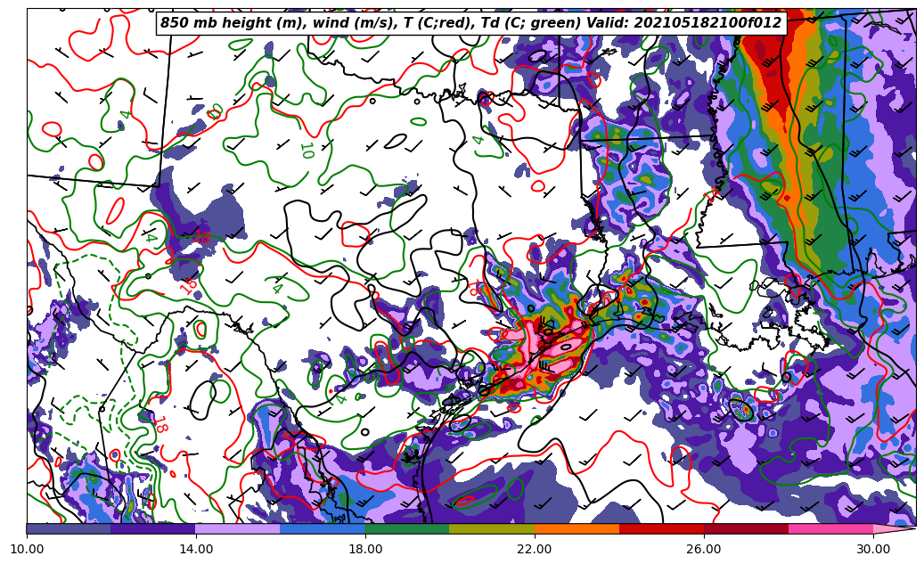924x564 pixels.
Task: Select the red 24–26 colorbar segment
Action: click(661, 528)
